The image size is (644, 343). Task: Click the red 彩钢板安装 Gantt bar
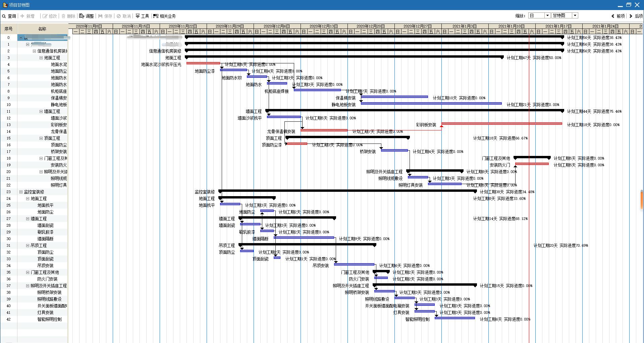pyautogui.click(x=501, y=124)
